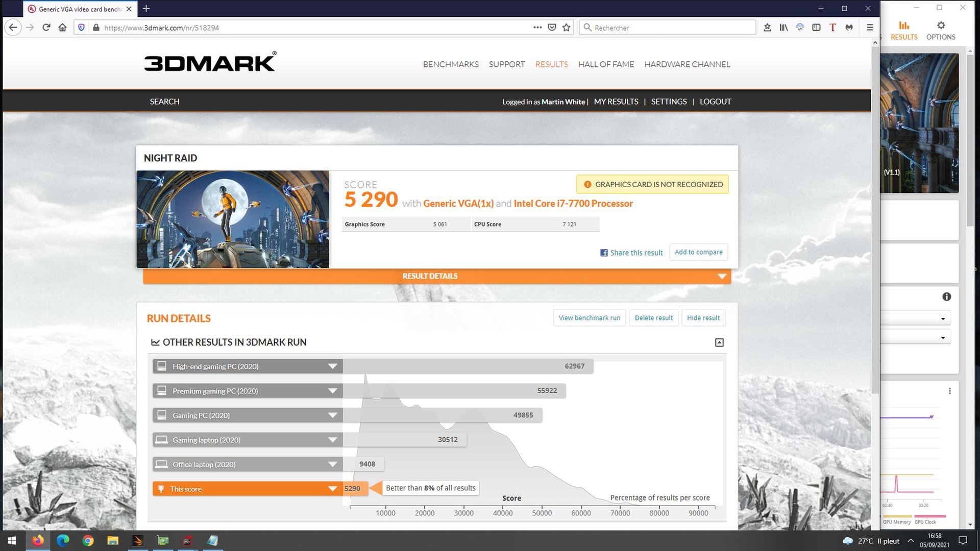
Task: Click weather 27°C Il pleut widget
Action: [x=871, y=541]
